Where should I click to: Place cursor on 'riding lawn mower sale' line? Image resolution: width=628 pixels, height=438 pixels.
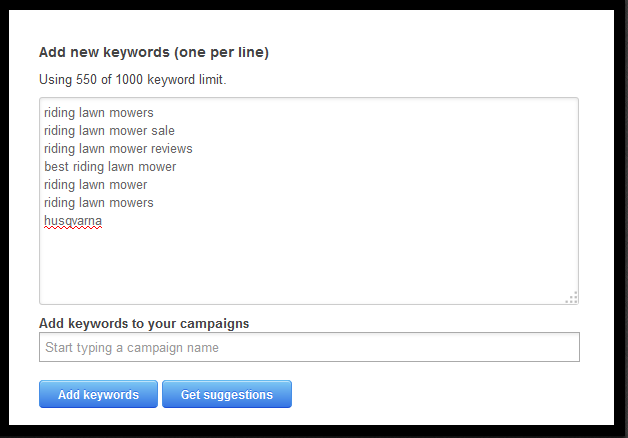pos(109,131)
